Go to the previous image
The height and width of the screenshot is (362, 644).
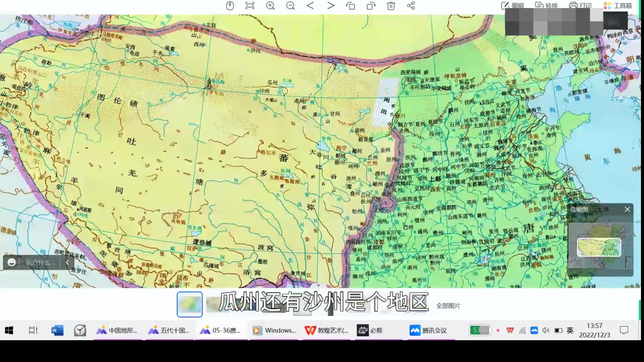(310, 6)
